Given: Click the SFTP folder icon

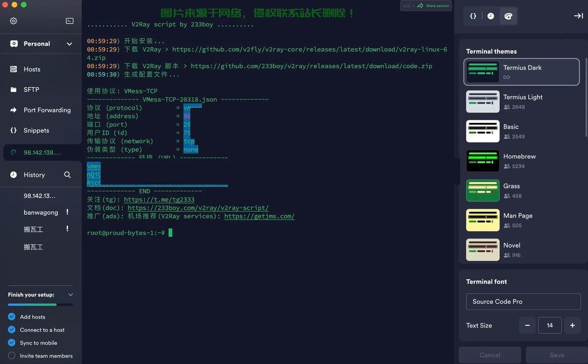Looking at the screenshot, I should (x=14, y=90).
